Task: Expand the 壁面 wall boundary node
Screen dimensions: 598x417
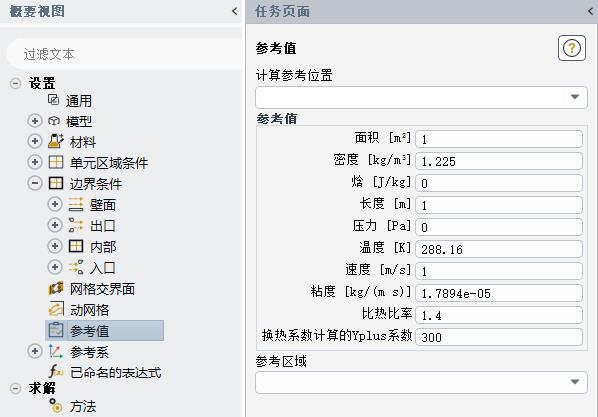Action: (55, 204)
